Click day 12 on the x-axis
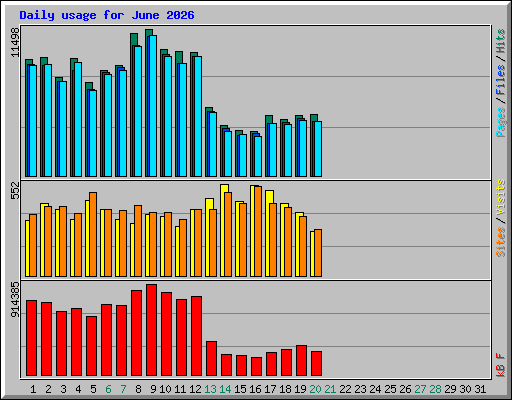The image size is (512, 400). click(x=195, y=389)
